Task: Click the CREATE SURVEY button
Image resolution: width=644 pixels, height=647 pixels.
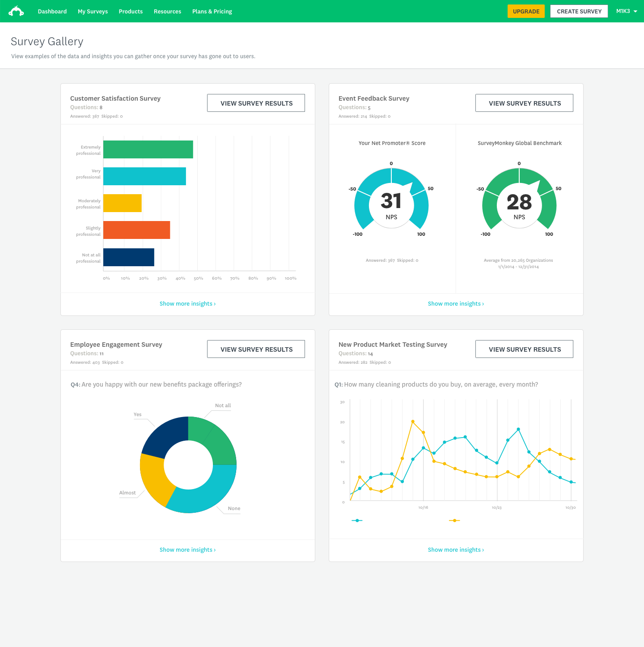Action: 579,11
